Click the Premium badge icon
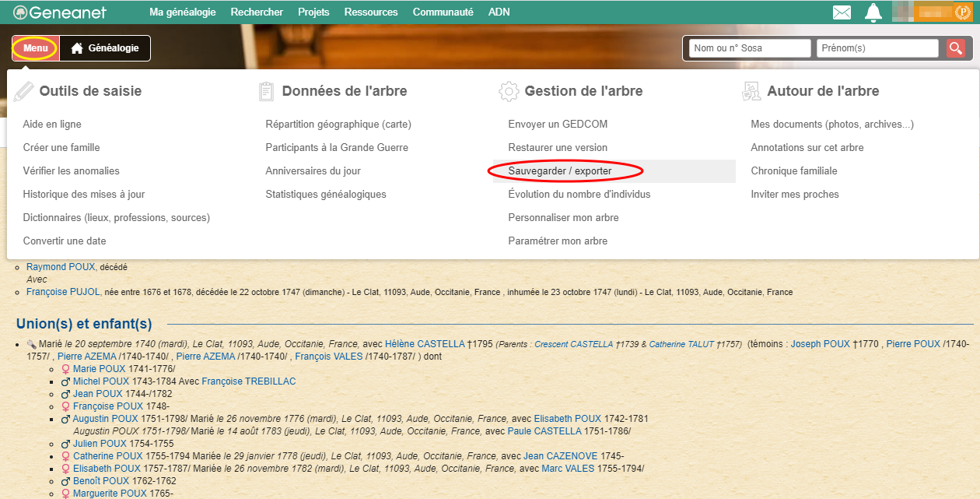The width and height of the screenshot is (980, 499). coord(961,12)
